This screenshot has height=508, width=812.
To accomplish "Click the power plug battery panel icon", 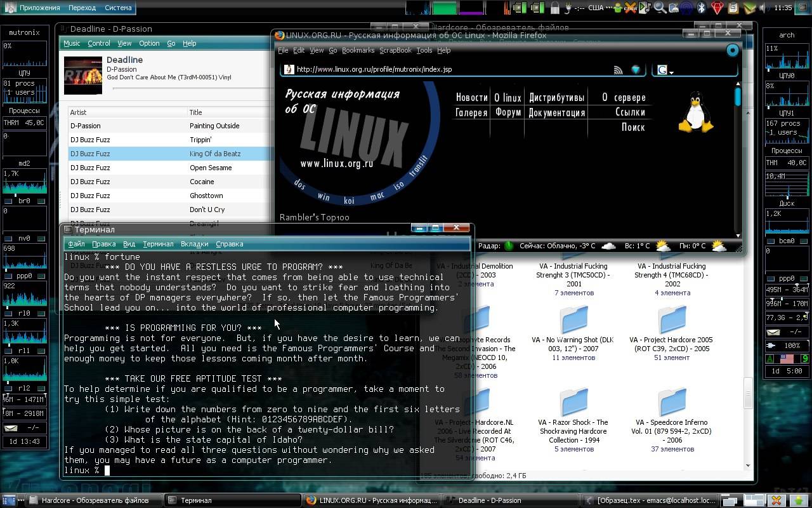I will tap(568, 8).
